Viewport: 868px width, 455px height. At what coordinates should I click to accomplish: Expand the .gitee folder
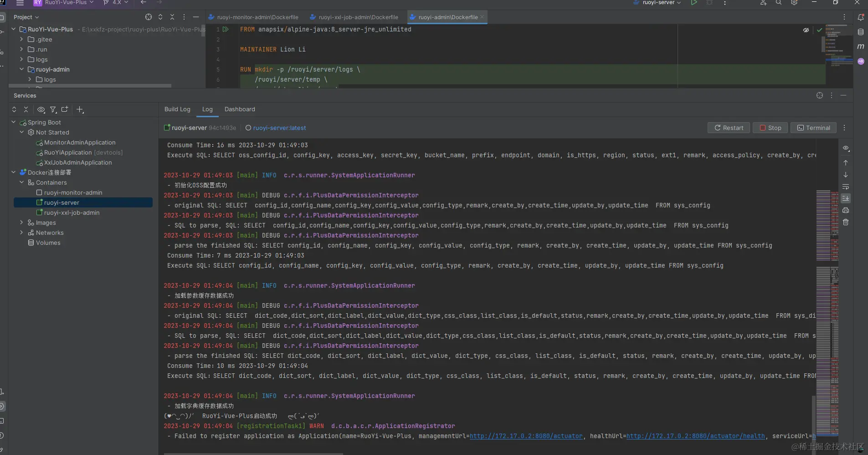click(x=21, y=39)
